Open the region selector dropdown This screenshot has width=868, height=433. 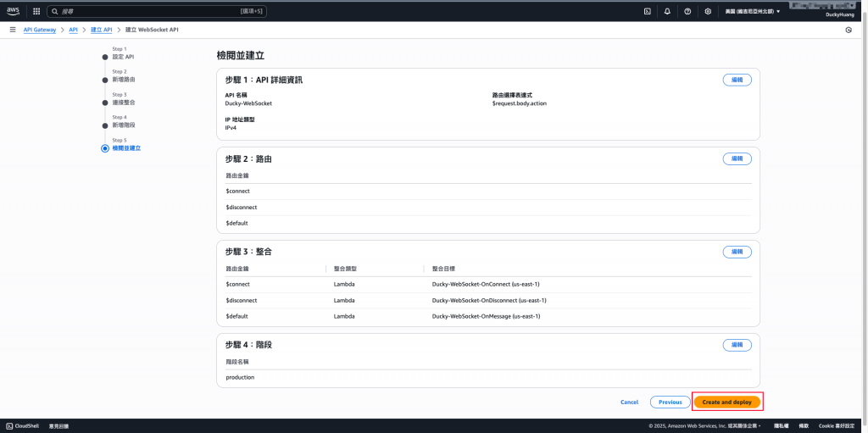coord(753,11)
